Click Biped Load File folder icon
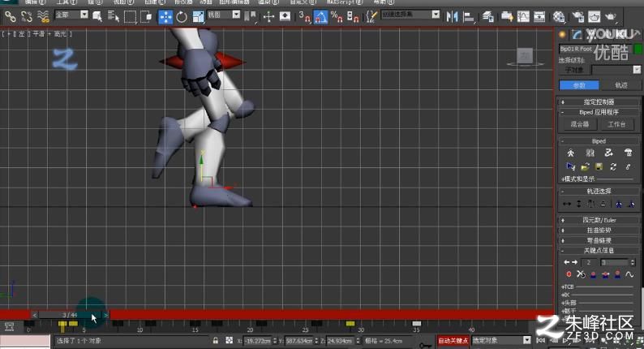 click(585, 166)
